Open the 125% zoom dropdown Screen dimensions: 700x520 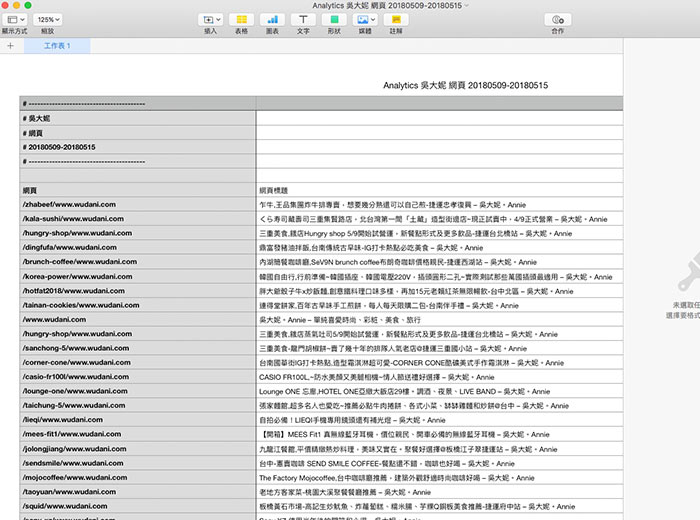(x=48, y=20)
